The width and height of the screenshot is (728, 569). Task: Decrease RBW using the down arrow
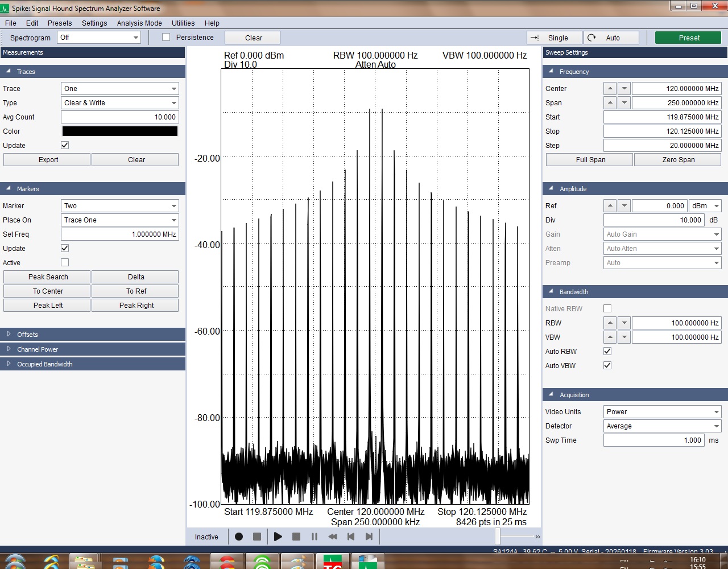point(624,323)
